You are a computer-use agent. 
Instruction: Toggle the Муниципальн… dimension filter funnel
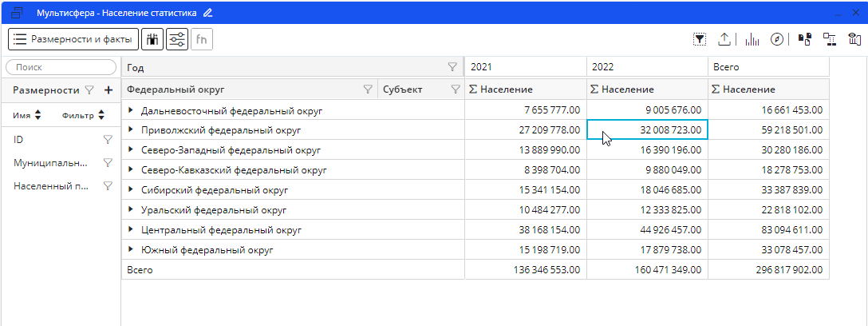pyautogui.click(x=108, y=163)
